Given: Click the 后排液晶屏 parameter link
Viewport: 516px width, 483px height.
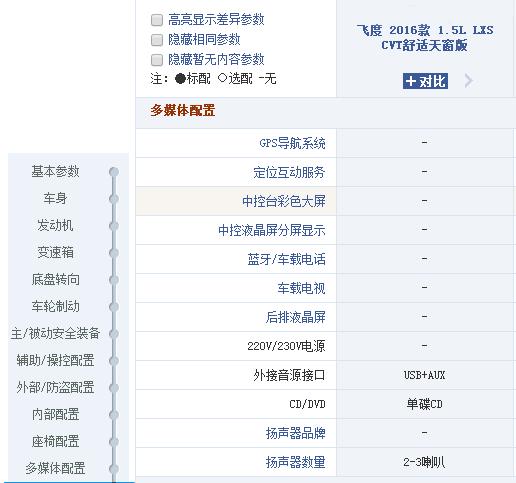Looking at the screenshot, I should (295, 317).
